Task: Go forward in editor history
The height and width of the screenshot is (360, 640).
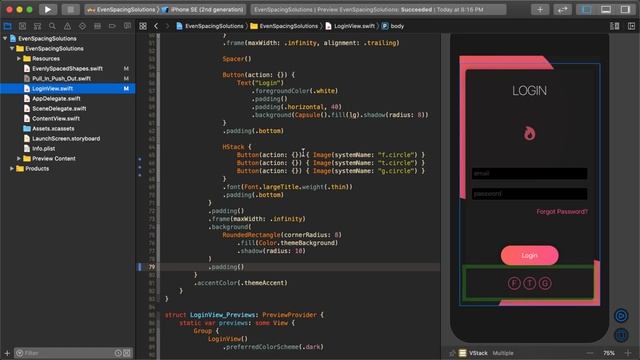Action: coord(167,26)
